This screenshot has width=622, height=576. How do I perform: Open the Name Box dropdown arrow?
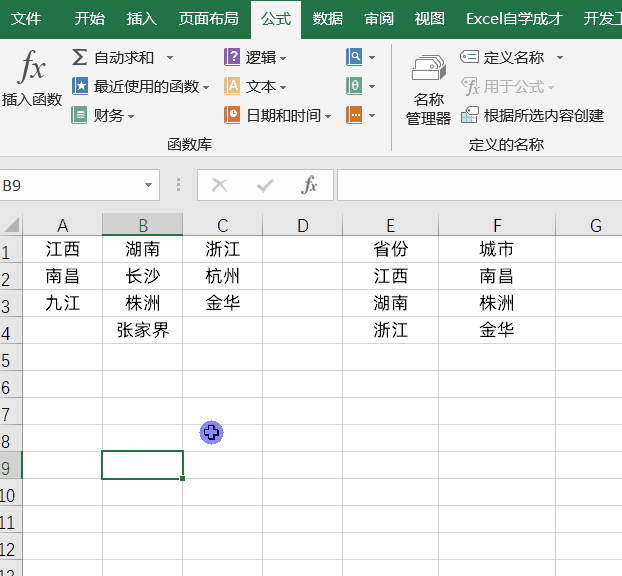tap(148, 185)
